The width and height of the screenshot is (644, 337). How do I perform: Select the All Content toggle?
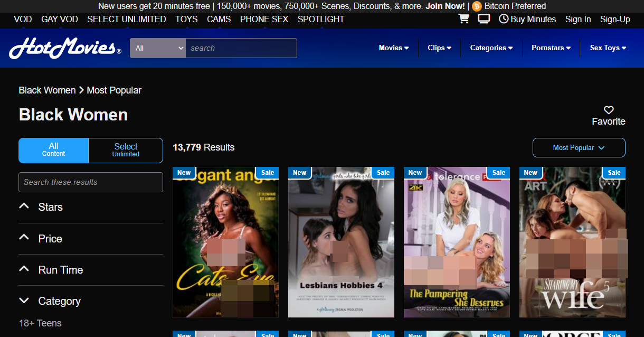tap(53, 151)
